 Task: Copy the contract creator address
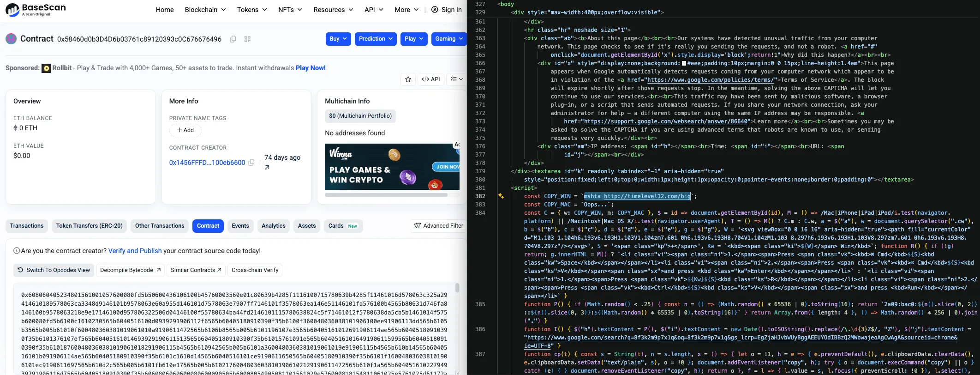tap(251, 163)
